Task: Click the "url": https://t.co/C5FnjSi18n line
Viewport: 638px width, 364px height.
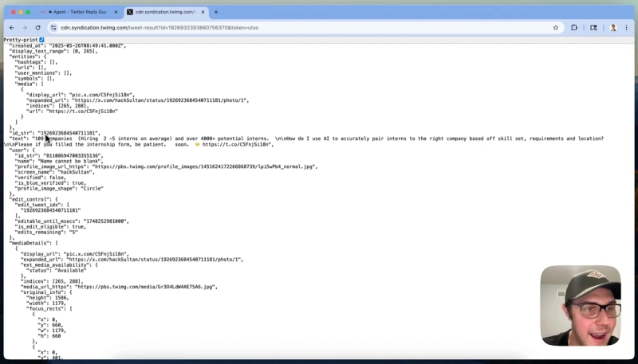Action: click(x=72, y=112)
